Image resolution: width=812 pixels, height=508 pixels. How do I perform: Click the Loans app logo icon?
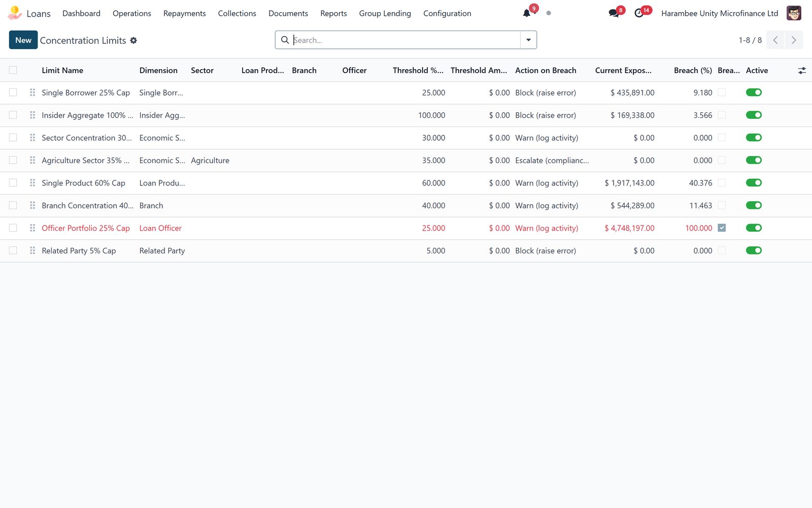point(15,13)
